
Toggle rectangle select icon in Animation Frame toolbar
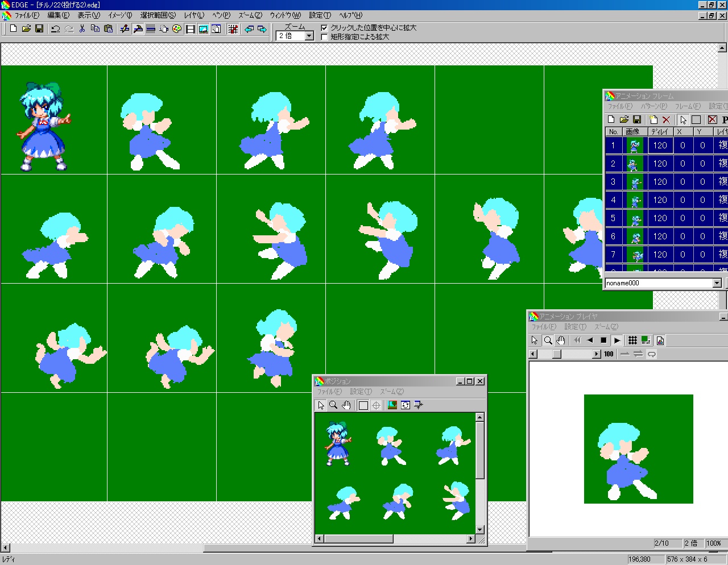[x=696, y=119]
